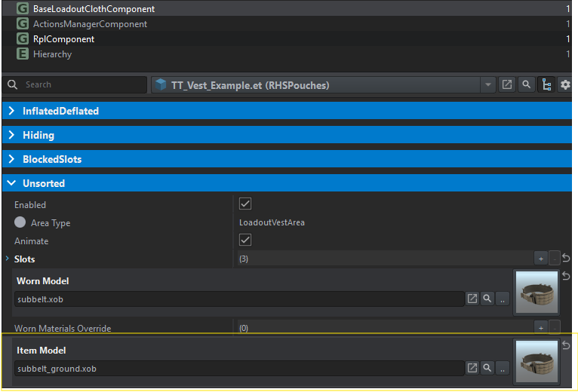This screenshot has width=578, height=392.
Task: Uncheck the Enabled checkbox
Action: pyautogui.click(x=245, y=204)
